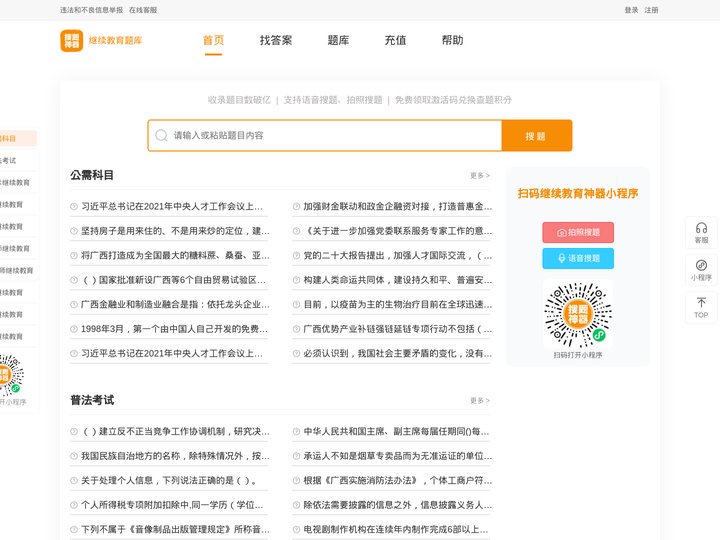Open 在线客服 link
The image size is (720, 540).
tap(143, 10)
